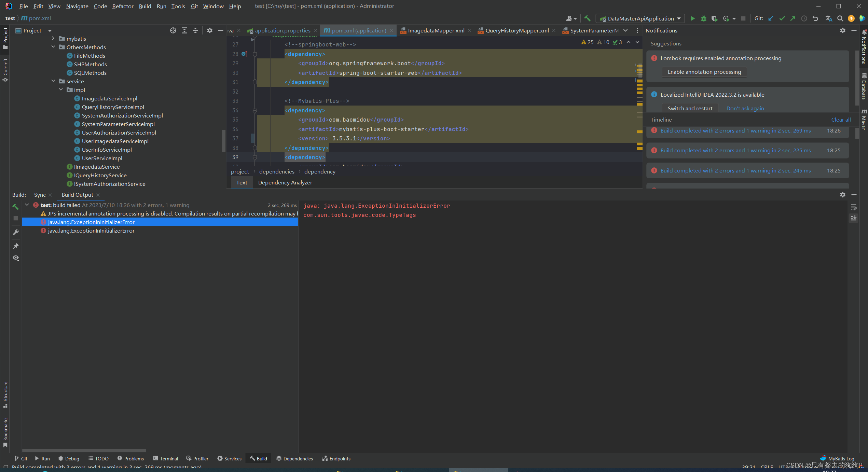868x472 pixels.
Task: Click the Debug bug icon in toolbar
Action: pyautogui.click(x=703, y=18)
